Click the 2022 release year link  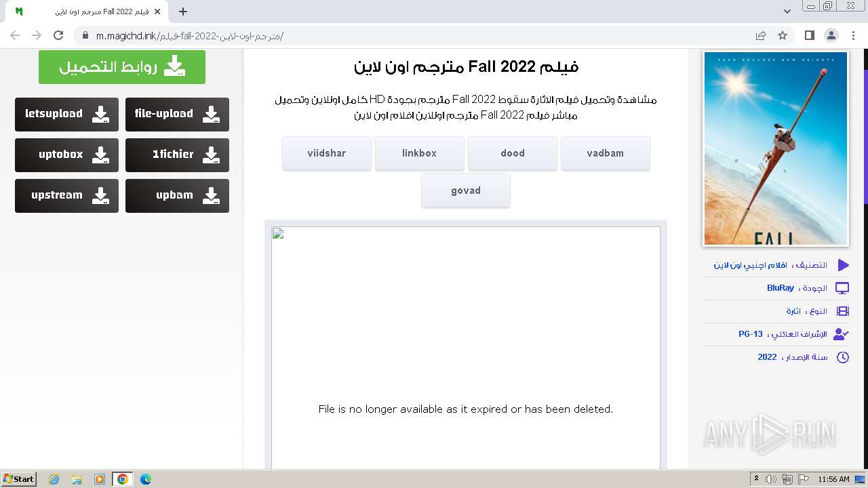767,357
